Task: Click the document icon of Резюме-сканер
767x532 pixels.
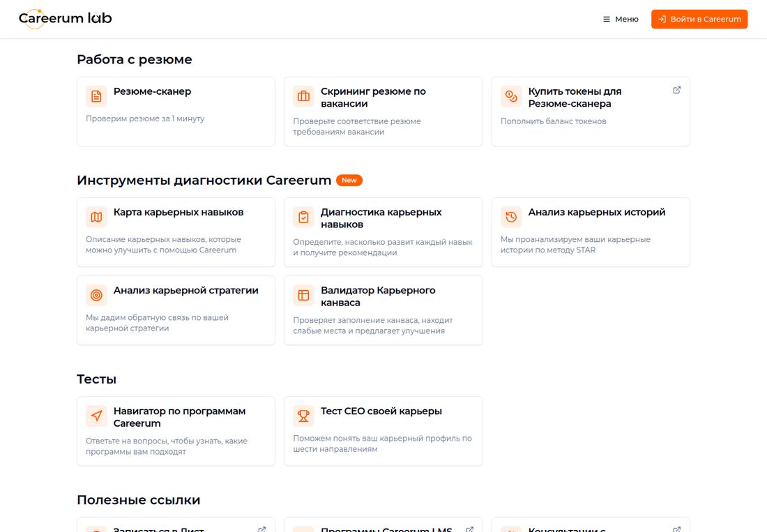Action: [96, 96]
